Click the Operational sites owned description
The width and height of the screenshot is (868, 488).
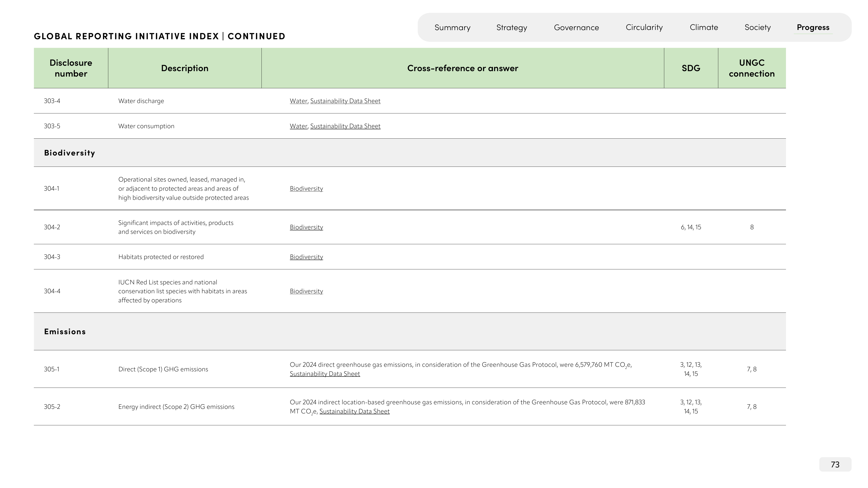tap(183, 189)
